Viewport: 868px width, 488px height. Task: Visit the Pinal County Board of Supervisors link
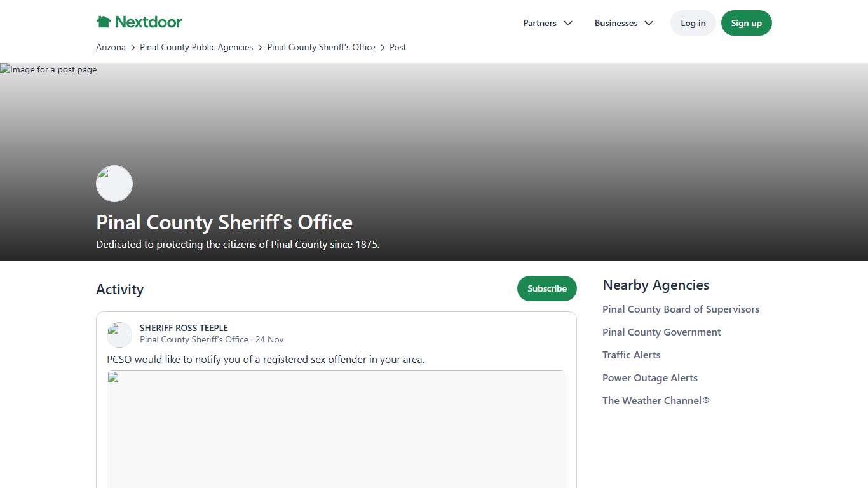click(x=681, y=309)
